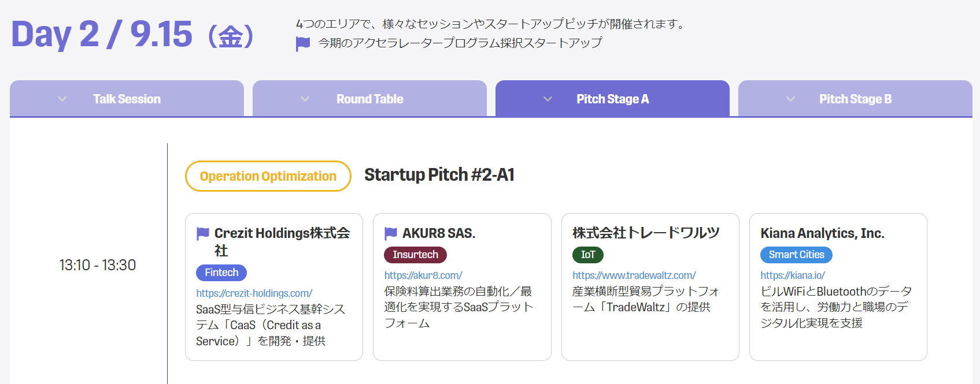
Task: Expand the Round Table chevron
Action: tap(305, 99)
